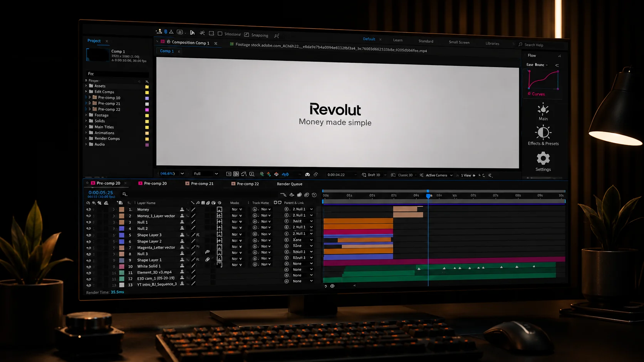Viewport: 644px width, 362px height.
Task: Click the blue playhead on the timeline ruler
Action: click(428, 195)
